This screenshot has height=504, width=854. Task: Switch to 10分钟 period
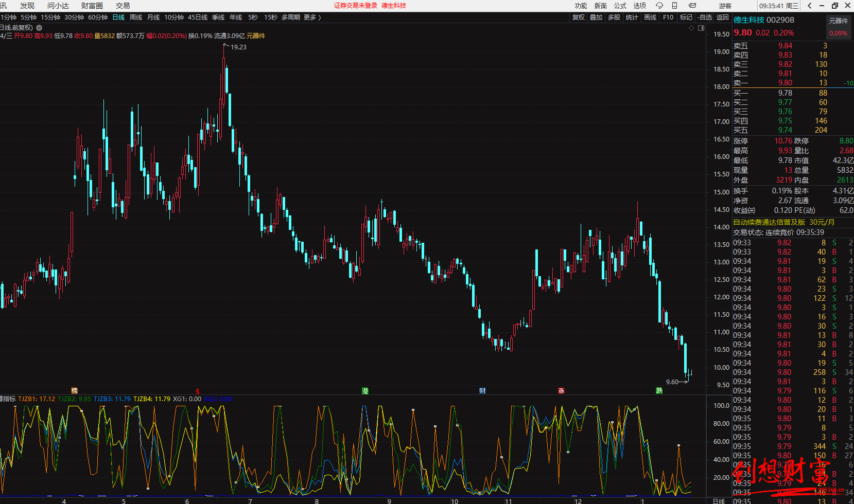(x=174, y=17)
